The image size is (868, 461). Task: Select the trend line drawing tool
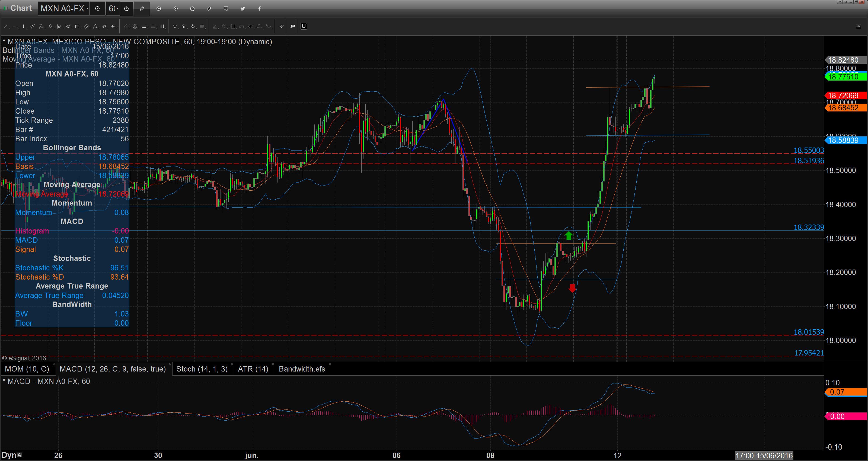pos(6,26)
